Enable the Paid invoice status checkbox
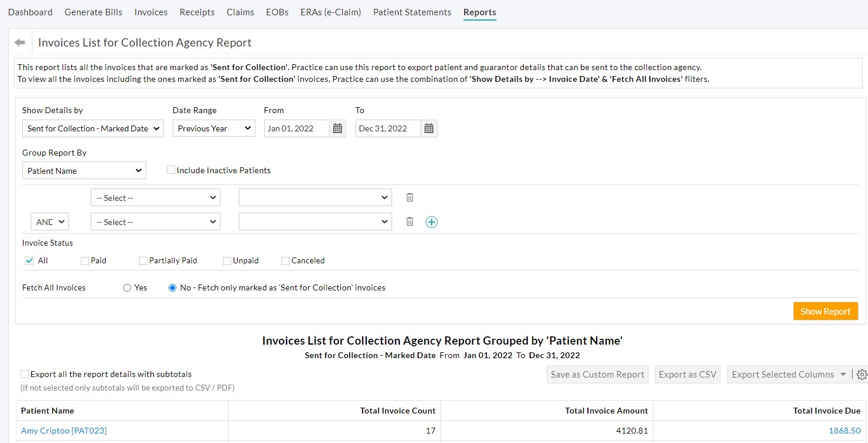This screenshot has height=443, width=868. coord(84,260)
